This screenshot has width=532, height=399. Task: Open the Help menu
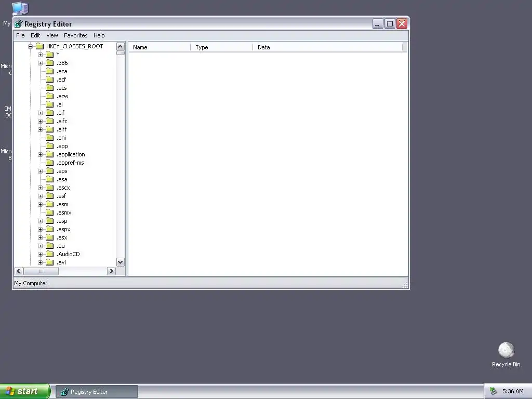tap(99, 35)
